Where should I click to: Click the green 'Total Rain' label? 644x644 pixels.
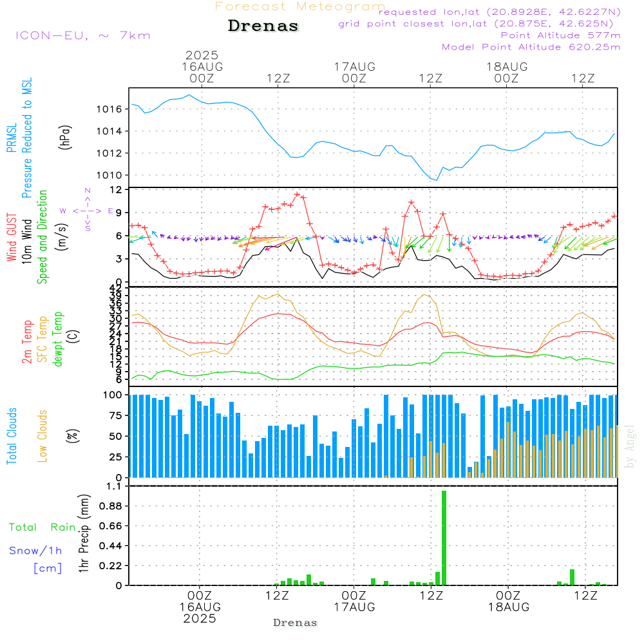pos(43,527)
